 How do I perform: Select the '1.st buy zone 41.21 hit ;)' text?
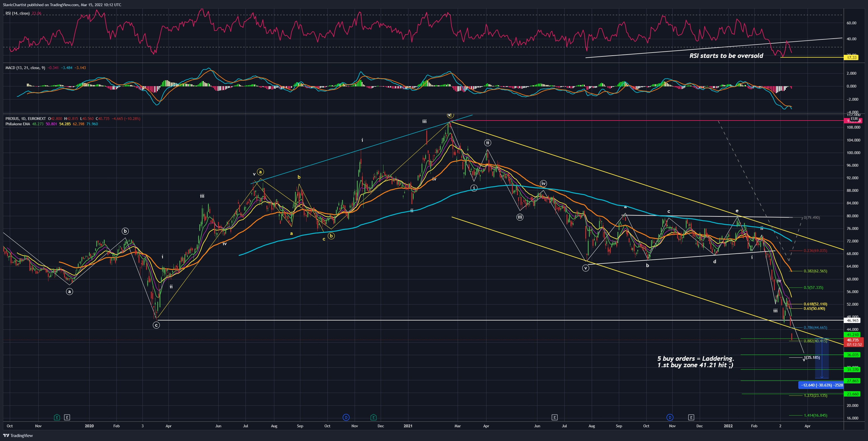695,365
